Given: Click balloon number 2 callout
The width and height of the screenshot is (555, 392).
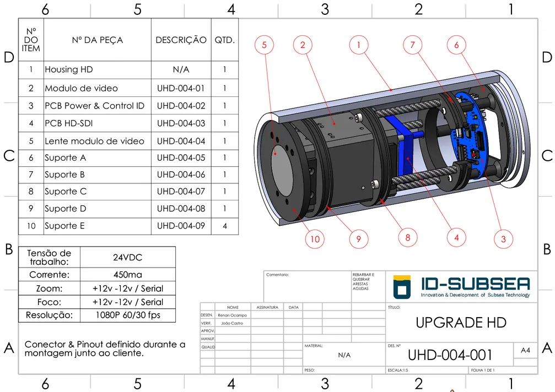Looking at the screenshot, I should (303, 45).
